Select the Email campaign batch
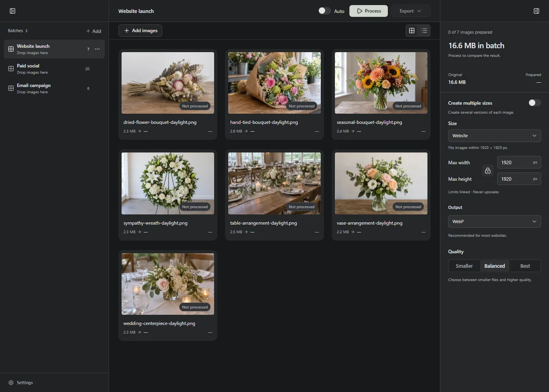The width and height of the screenshot is (549, 392). tap(54, 88)
